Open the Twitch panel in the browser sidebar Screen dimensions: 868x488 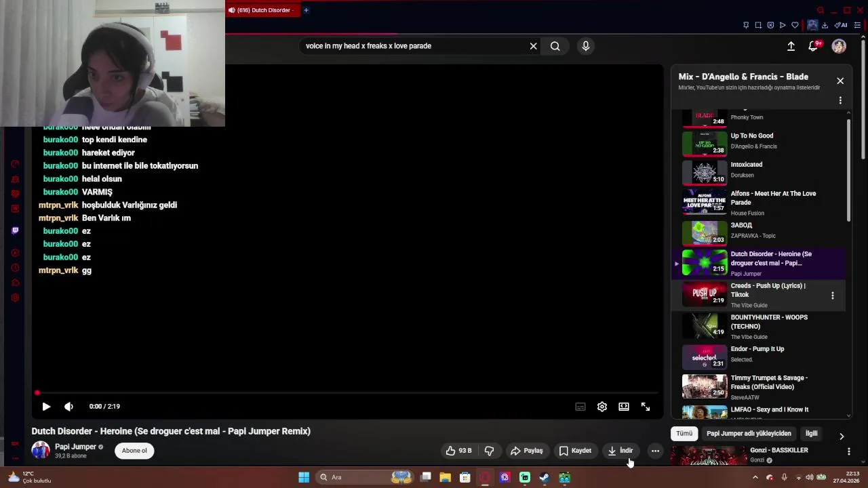[15, 230]
